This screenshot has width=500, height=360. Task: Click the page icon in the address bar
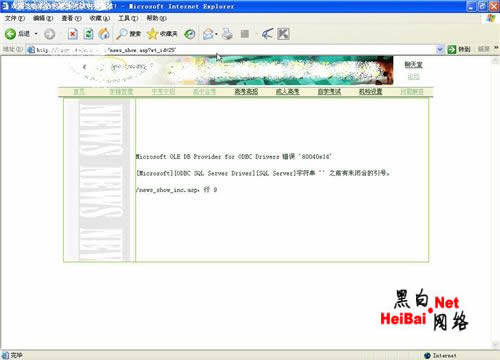tap(31, 50)
